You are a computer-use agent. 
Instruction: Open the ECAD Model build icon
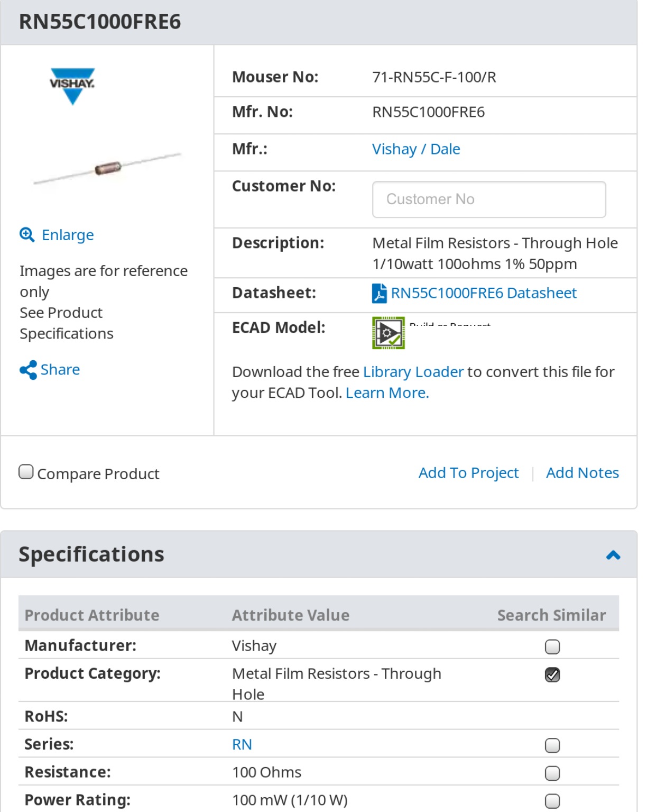coord(389,333)
